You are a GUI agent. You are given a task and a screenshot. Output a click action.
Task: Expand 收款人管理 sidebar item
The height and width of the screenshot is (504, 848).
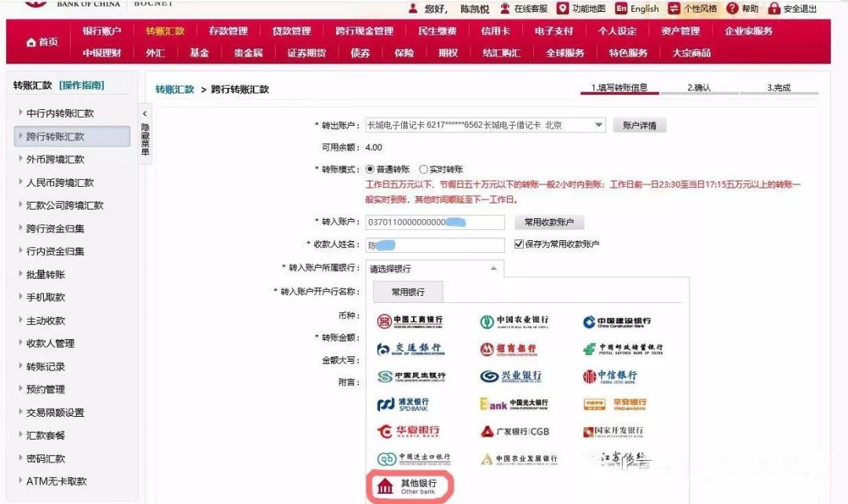50,343
